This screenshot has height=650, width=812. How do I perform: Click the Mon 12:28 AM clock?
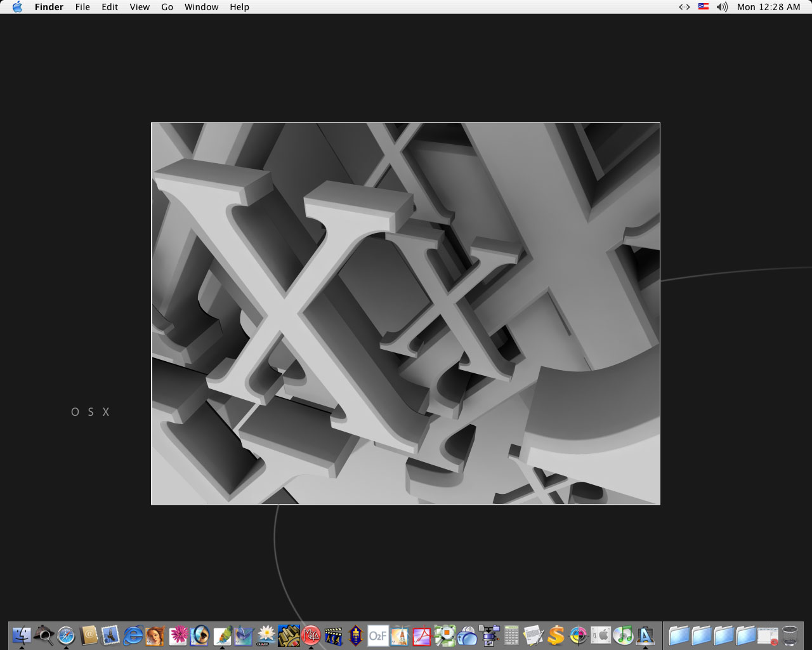coord(768,7)
